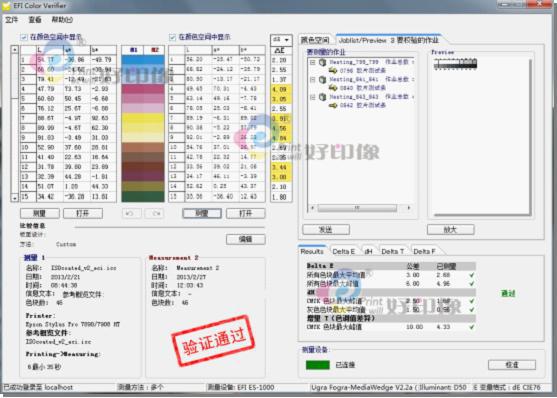The width and height of the screenshot is (557, 398).
Task: Click the yellow color swatch row 7
Action: [x=143, y=118]
